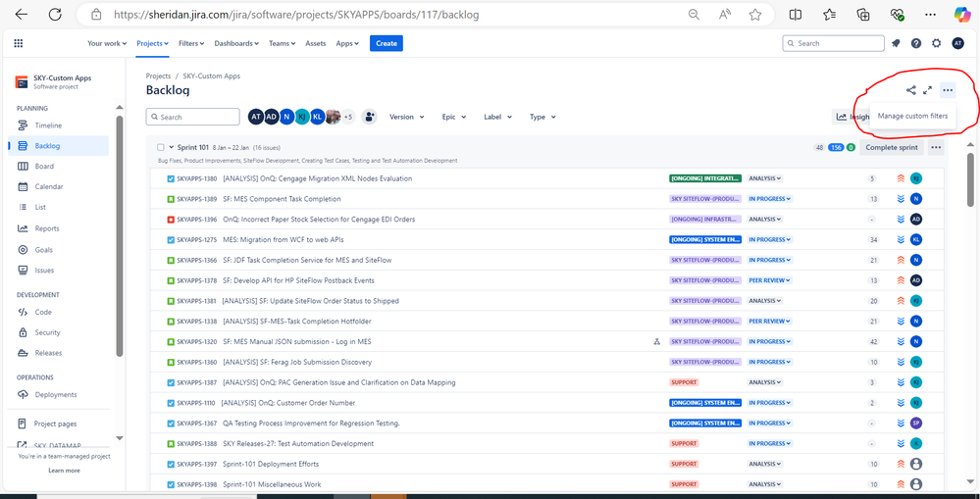This screenshot has height=499, width=980.
Task: Click the Complete sprint button
Action: 892,147
